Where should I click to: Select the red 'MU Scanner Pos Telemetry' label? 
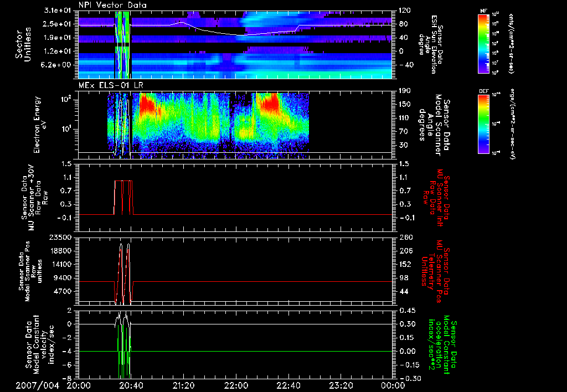tap(435, 271)
